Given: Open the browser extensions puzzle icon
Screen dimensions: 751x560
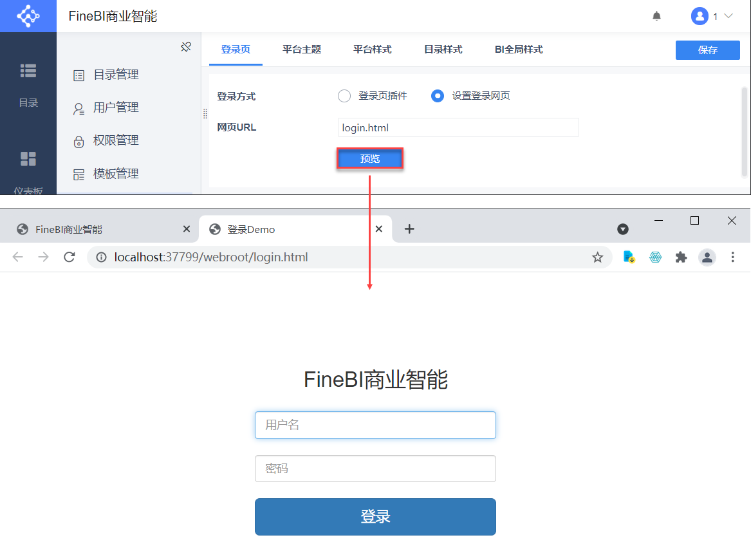Looking at the screenshot, I should pos(681,257).
